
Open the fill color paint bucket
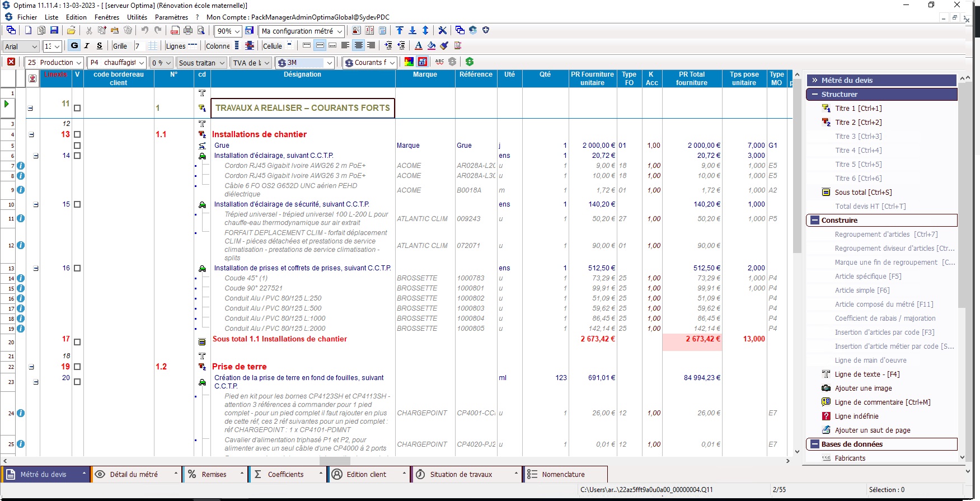432,45
